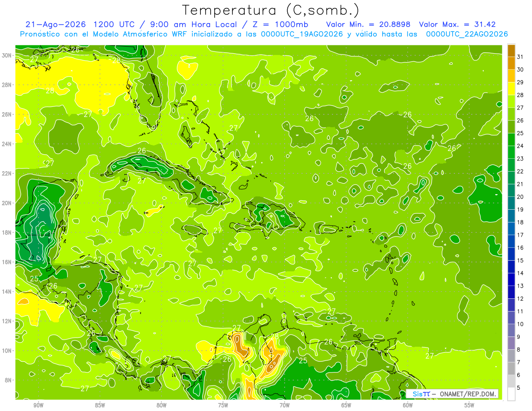
Task: Click legend value 30
Action: tap(520, 70)
